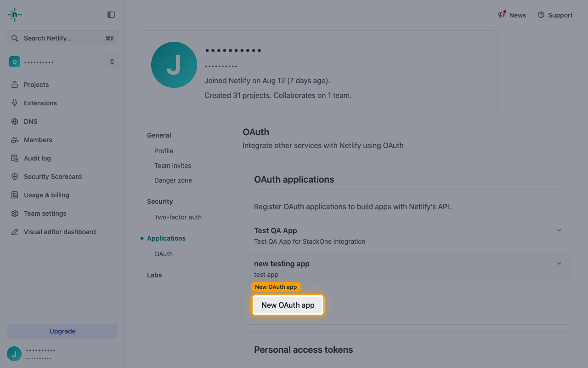The height and width of the screenshot is (368, 588).
Task: Click the Audit log icon
Action: [x=15, y=158]
